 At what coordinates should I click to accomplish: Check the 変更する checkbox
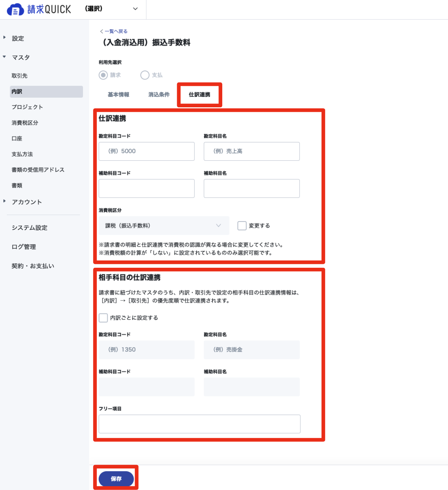point(242,226)
